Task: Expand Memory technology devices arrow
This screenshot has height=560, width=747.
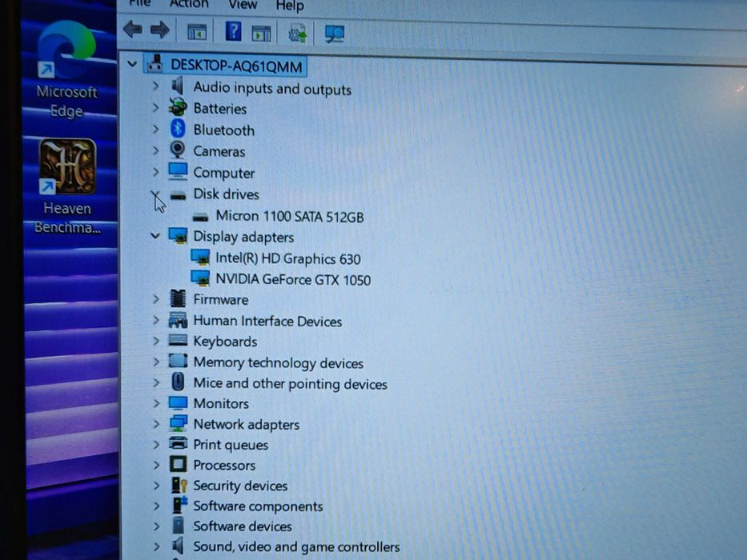Action: (156, 362)
